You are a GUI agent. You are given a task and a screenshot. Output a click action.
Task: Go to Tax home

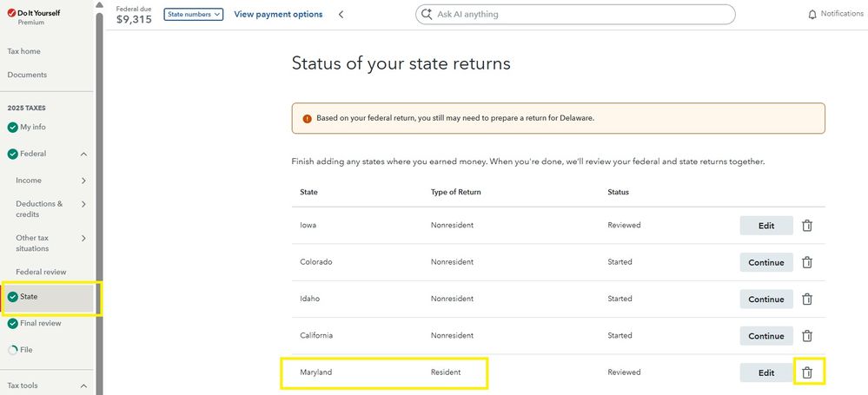click(24, 51)
